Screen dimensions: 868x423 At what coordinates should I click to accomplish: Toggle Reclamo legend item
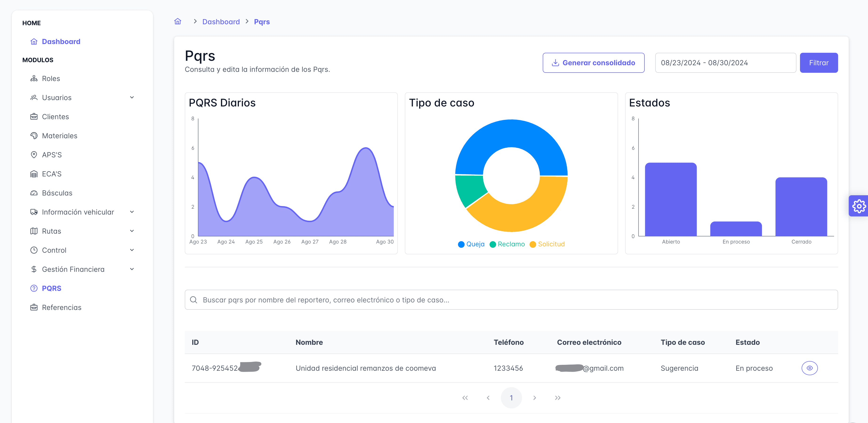pos(507,244)
